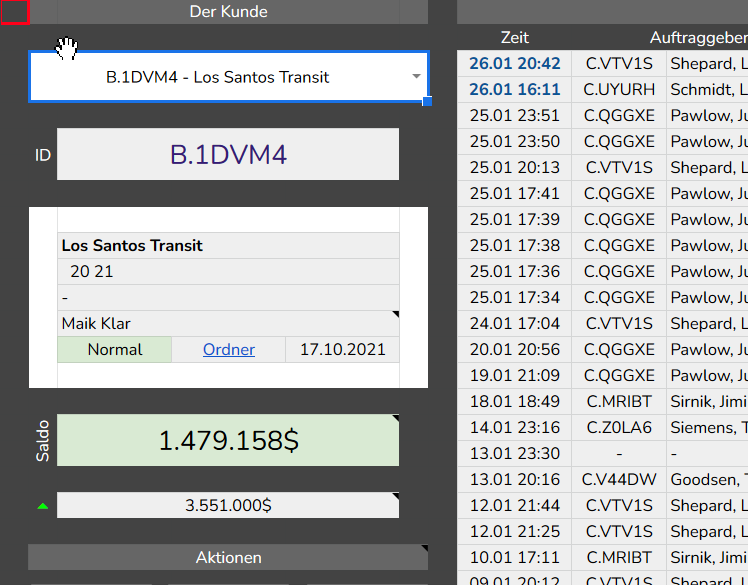Open the customer dropdown arrow
The width and height of the screenshot is (748, 585).
tap(416, 76)
